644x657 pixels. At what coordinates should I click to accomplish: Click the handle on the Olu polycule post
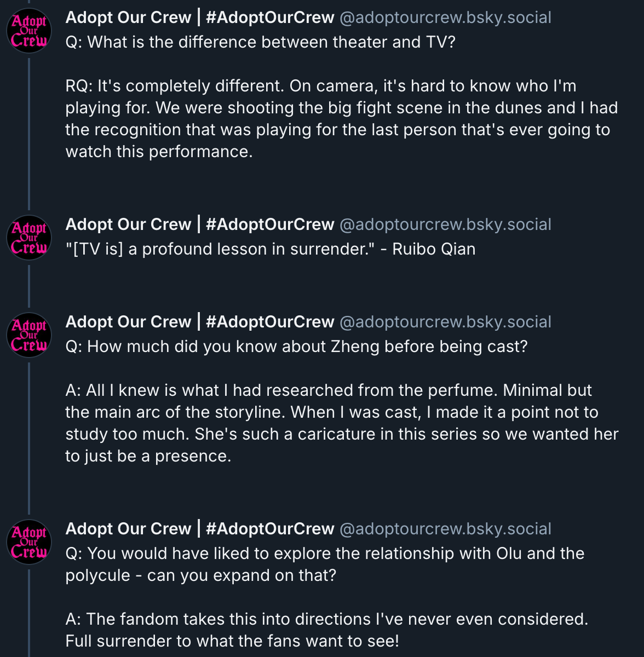tap(445, 529)
